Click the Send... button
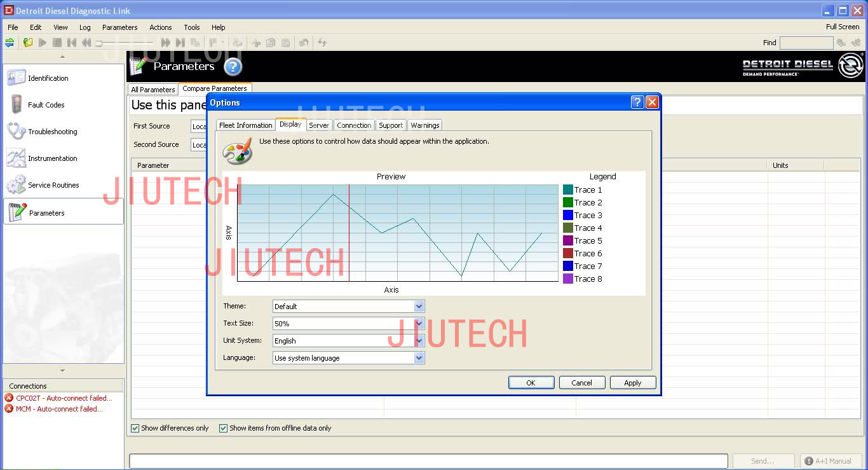Viewport: 868px width, 470px height. point(763,461)
